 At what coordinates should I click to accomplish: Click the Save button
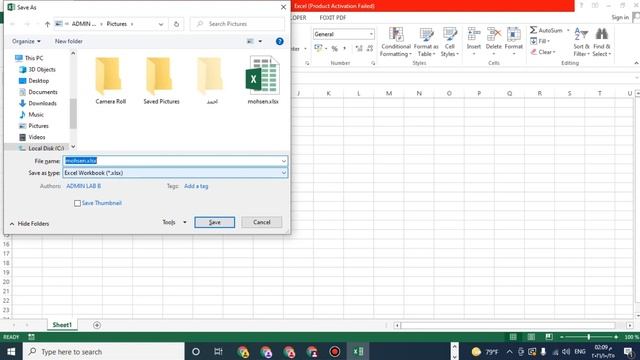point(215,222)
